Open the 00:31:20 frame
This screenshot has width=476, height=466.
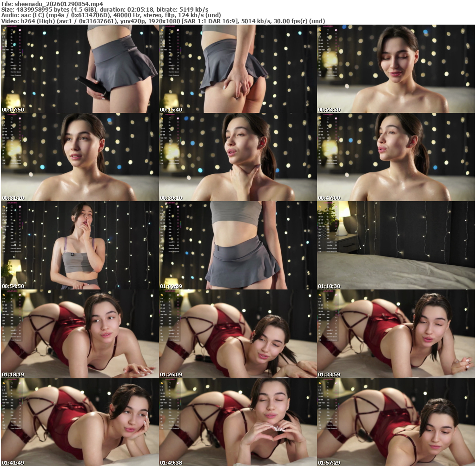pos(79,157)
